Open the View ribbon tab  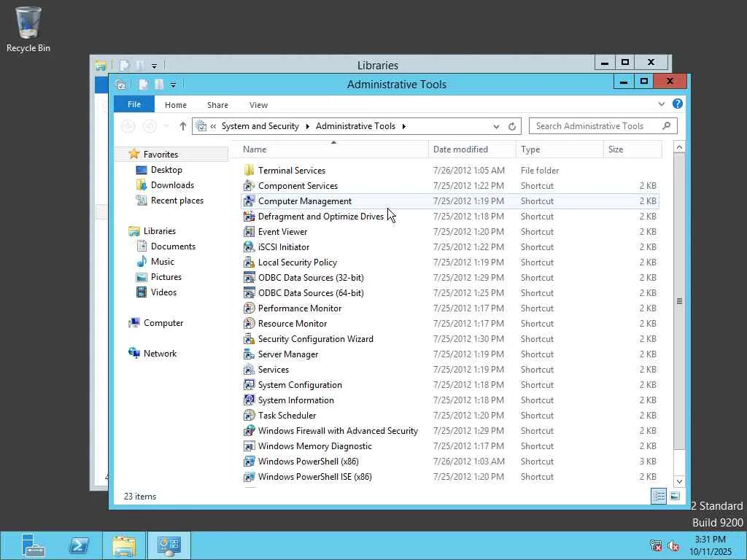(258, 105)
